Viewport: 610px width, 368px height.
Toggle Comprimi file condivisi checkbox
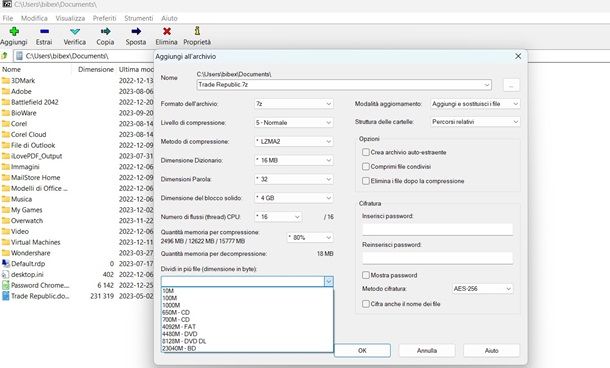pos(366,166)
